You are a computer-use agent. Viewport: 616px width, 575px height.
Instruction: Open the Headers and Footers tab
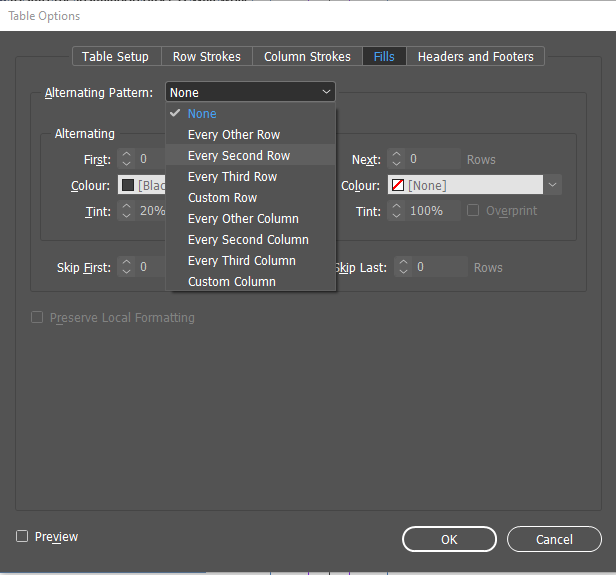click(x=475, y=57)
